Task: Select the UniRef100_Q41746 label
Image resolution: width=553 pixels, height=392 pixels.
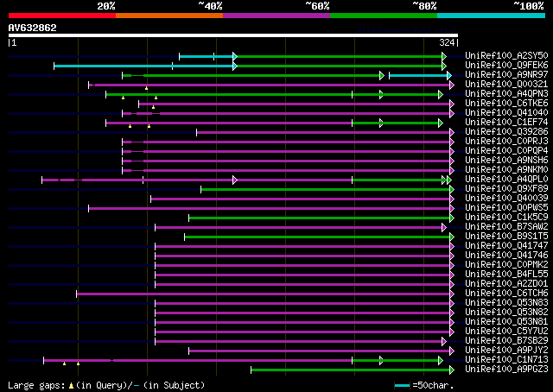Action: [x=506, y=256]
